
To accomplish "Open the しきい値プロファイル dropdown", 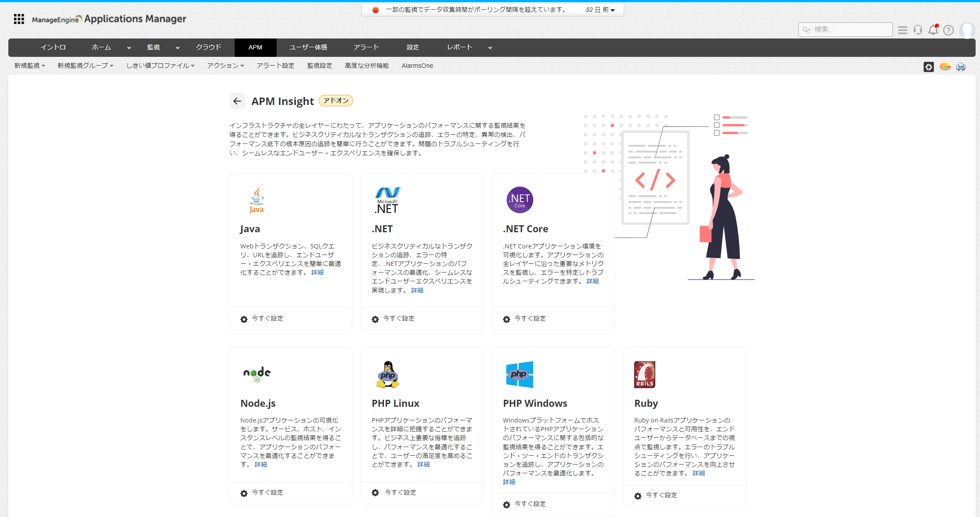I will coord(160,66).
